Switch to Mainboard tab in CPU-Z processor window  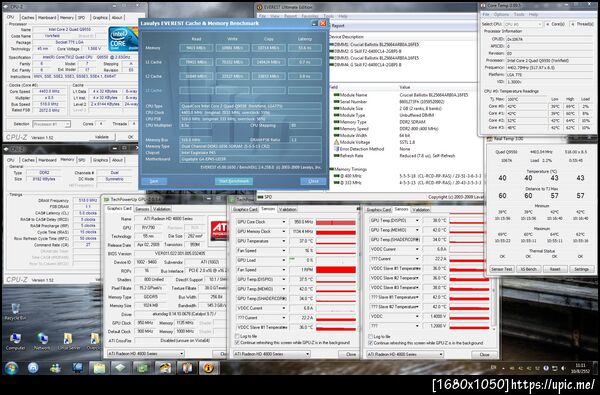pyautogui.click(x=47, y=18)
